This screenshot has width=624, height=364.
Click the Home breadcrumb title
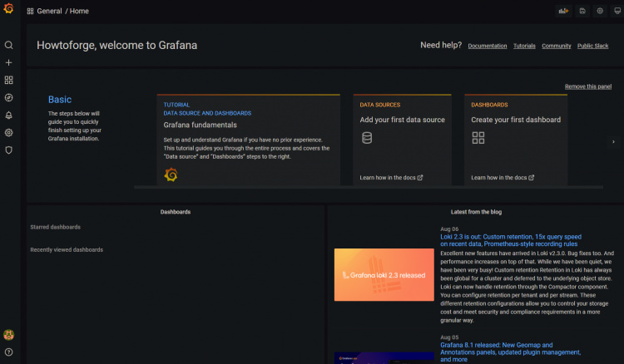(79, 11)
